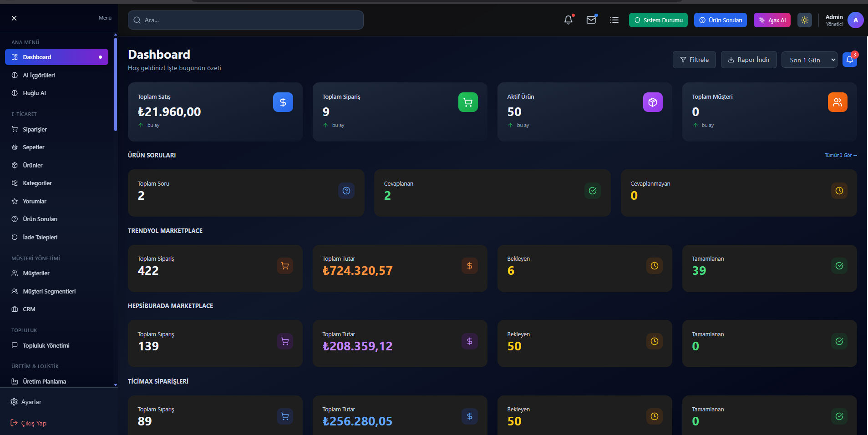Open the messages envelope icon
Image resolution: width=868 pixels, height=435 pixels.
pyautogui.click(x=591, y=20)
